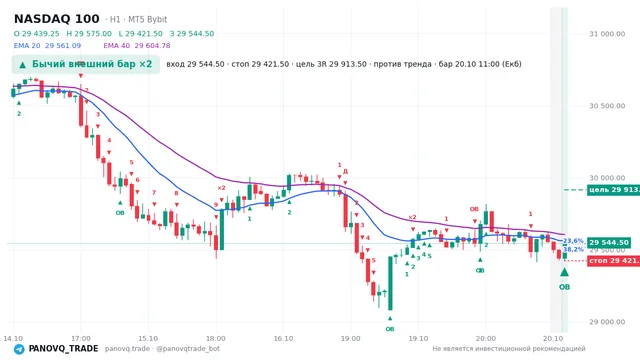Click the close value 'З 29 544.50'
Screen dimensions: 640x360
192,33
